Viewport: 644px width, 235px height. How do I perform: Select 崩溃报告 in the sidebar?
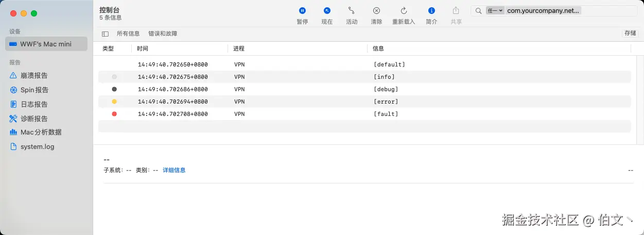click(34, 75)
